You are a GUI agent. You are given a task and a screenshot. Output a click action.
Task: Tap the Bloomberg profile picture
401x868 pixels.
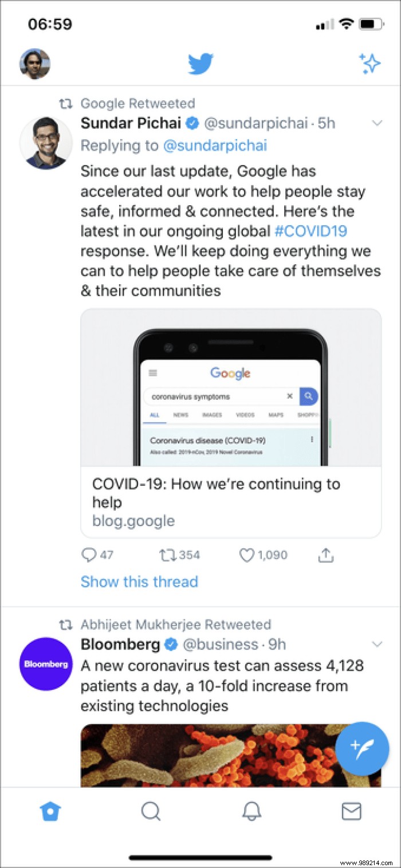[46, 666]
